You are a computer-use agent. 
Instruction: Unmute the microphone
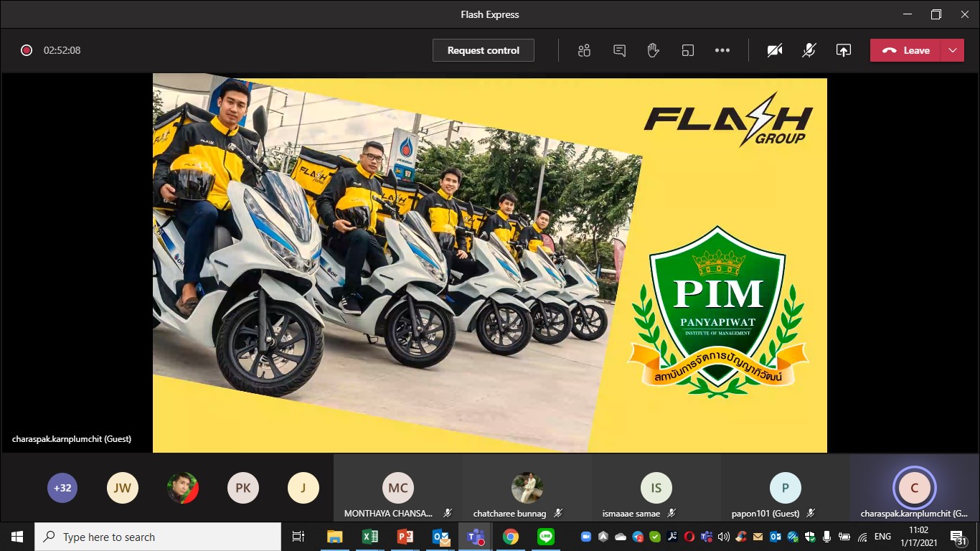pos(809,50)
